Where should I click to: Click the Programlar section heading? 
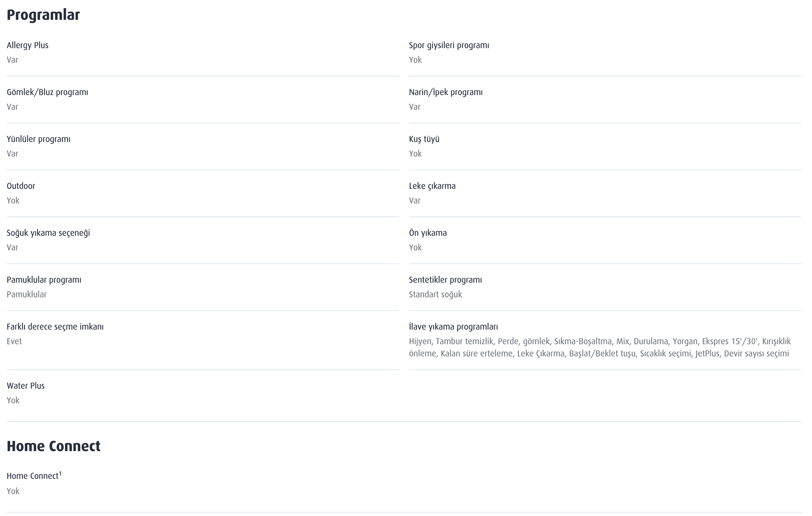pyautogui.click(x=43, y=15)
